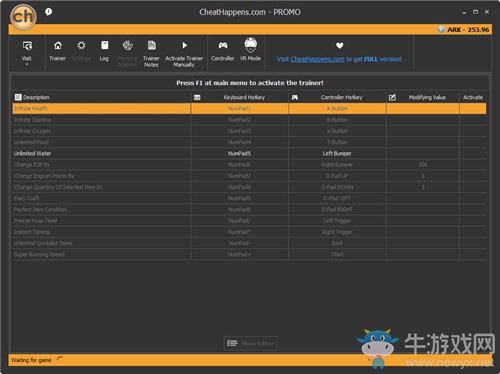Click the globe icon beside ARK label
This screenshot has width=500, height=374.
tap(441, 29)
